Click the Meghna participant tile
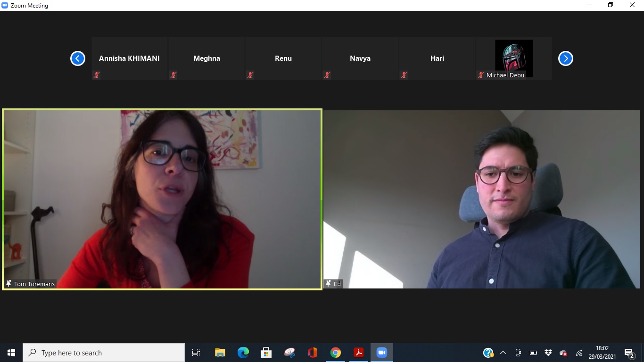This screenshot has width=644, height=362. tap(206, 58)
